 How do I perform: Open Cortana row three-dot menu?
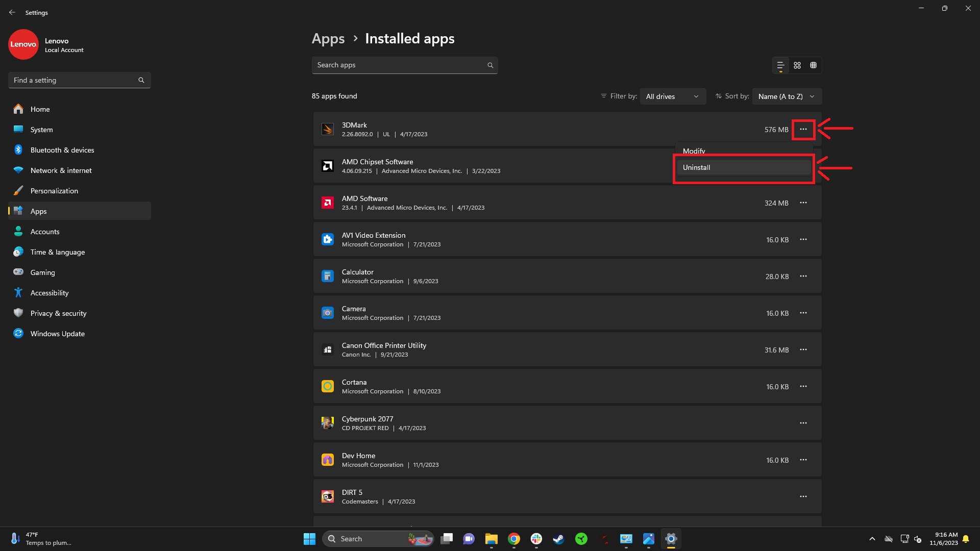click(803, 387)
